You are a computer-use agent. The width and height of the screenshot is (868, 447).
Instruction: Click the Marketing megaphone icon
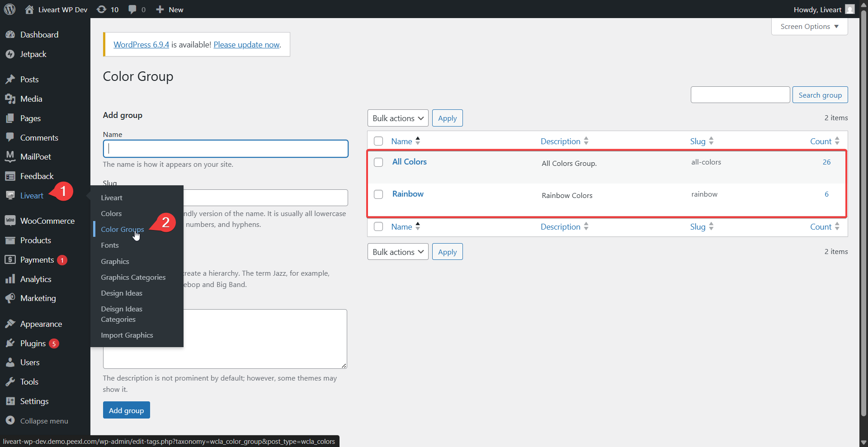pyautogui.click(x=10, y=298)
